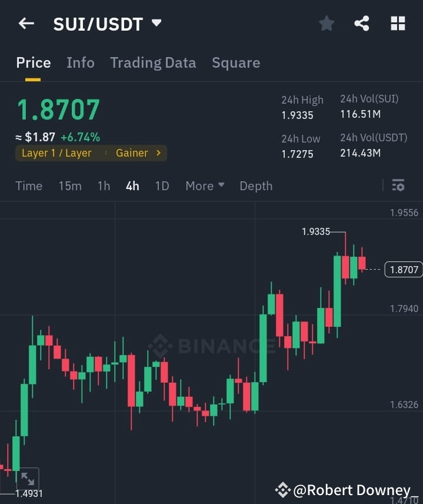Click the back arrow to exit the chart
Screen dimensions: 423x504
coord(25,23)
